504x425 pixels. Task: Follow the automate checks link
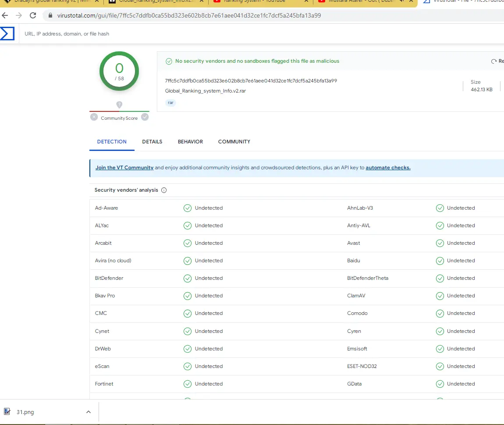388,168
